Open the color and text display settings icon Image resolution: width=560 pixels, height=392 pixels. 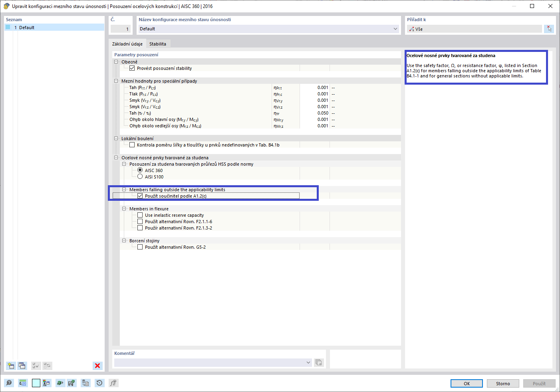pyautogui.click(x=47, y=383)
